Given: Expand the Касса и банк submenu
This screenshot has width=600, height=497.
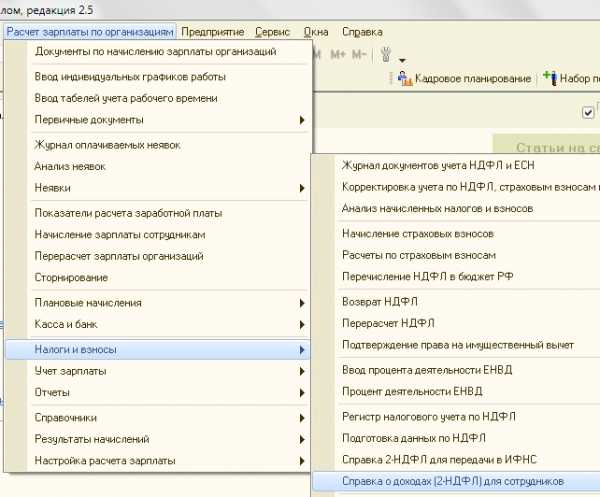Looking at the screenshot, I should [301, 325].
